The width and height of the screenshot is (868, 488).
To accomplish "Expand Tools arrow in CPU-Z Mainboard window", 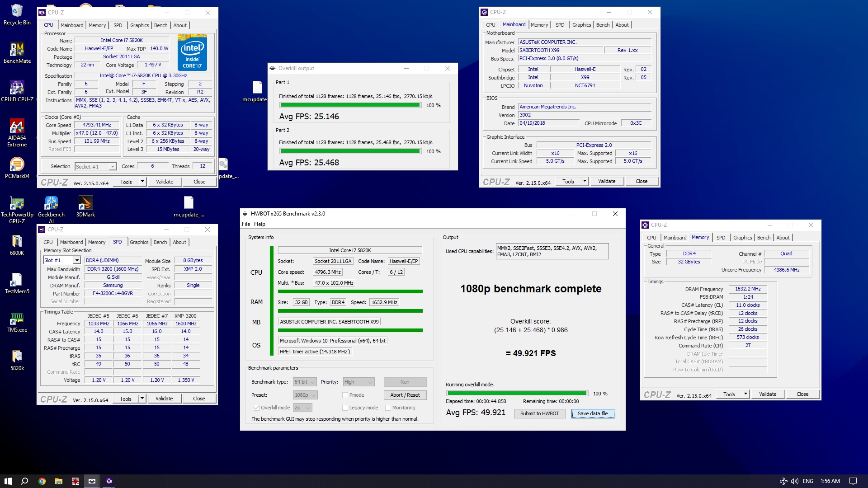I will pos(585,181).
